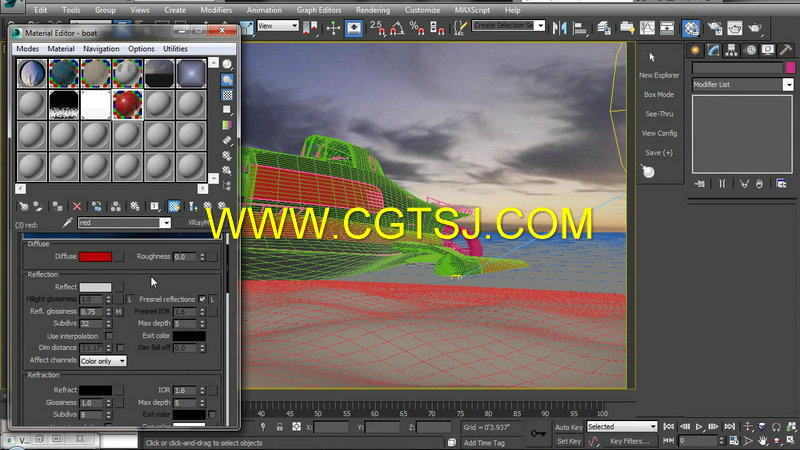
Task: Open Material menu in Material Editor
Action: point(61,49)
